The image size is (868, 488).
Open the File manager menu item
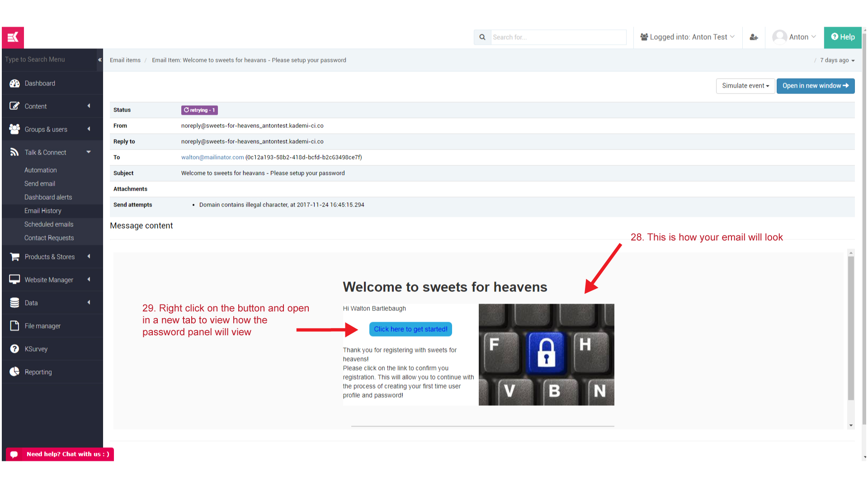point(52,326)
